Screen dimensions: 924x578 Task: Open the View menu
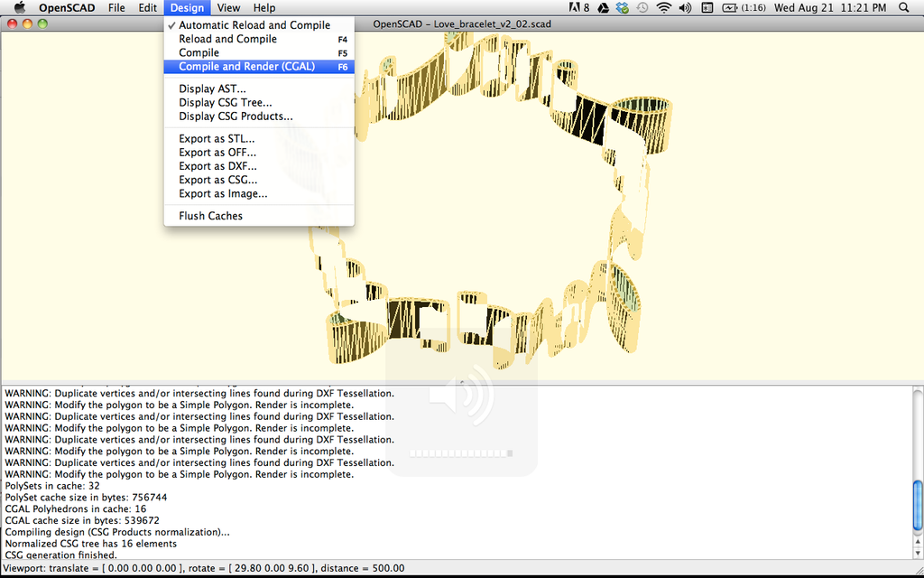click(x=228, y=7)
